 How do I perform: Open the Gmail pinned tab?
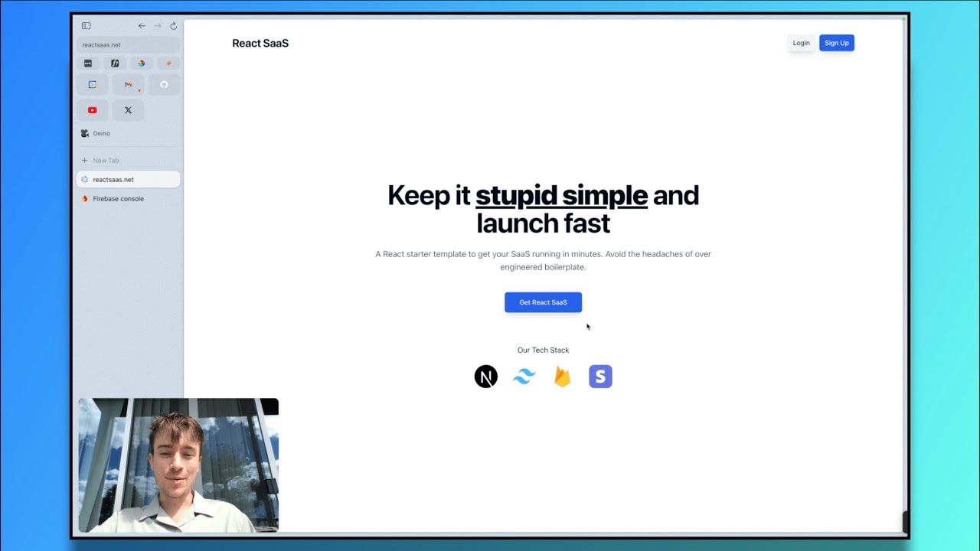(128, 85)
